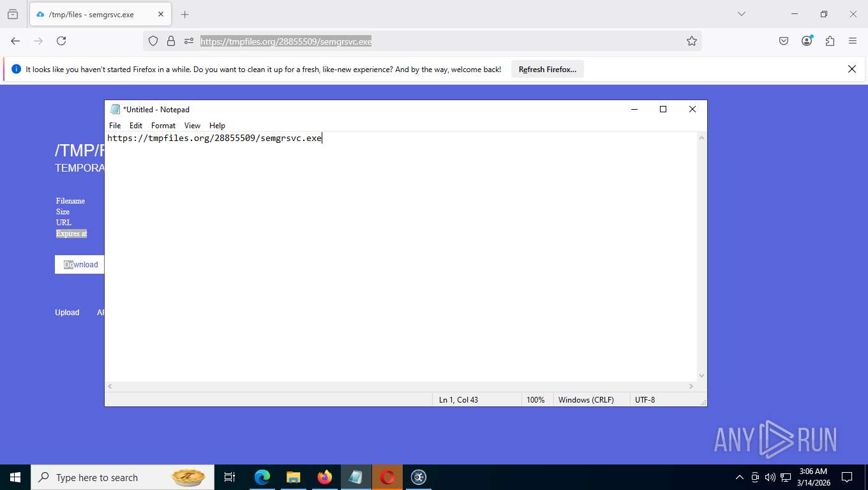868x490 pixels.
Task: Open Task View from taskbar
Action: click(230, 477)
